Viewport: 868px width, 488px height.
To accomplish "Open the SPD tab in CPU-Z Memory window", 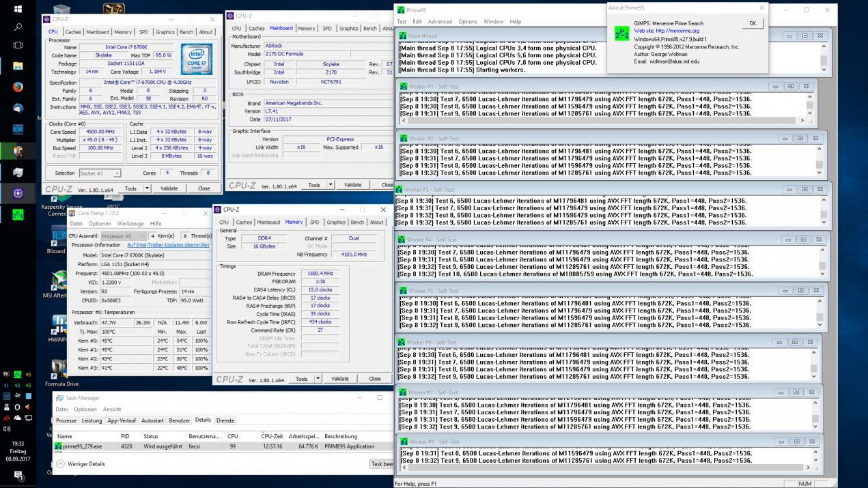I will 314,223.
